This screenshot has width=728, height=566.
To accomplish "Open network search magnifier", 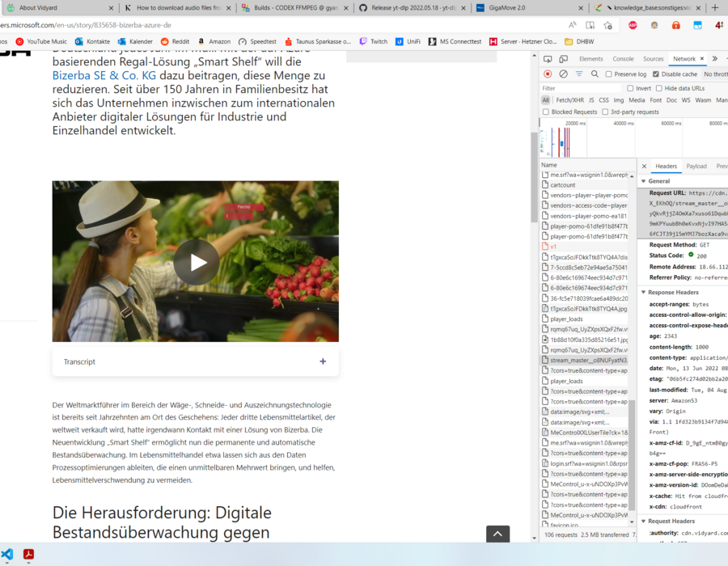I will (x=595, y=74).
